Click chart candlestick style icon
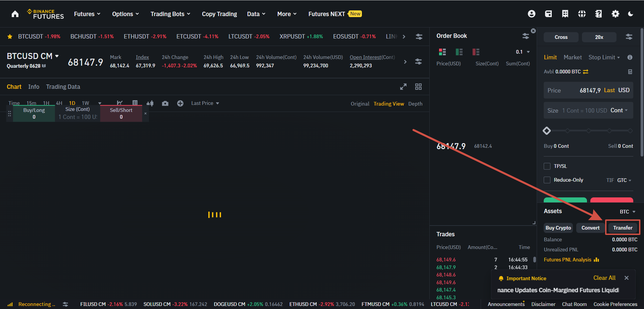 coord(150,103)
